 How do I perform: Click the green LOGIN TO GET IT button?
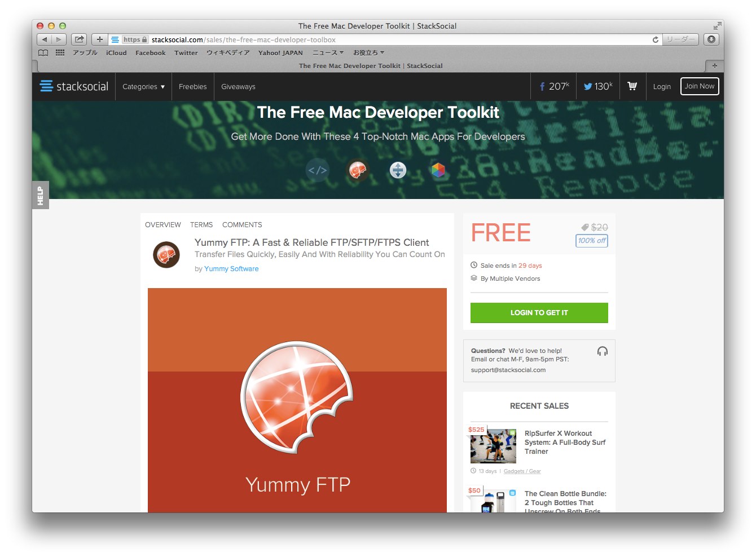(x=539, y=313)
